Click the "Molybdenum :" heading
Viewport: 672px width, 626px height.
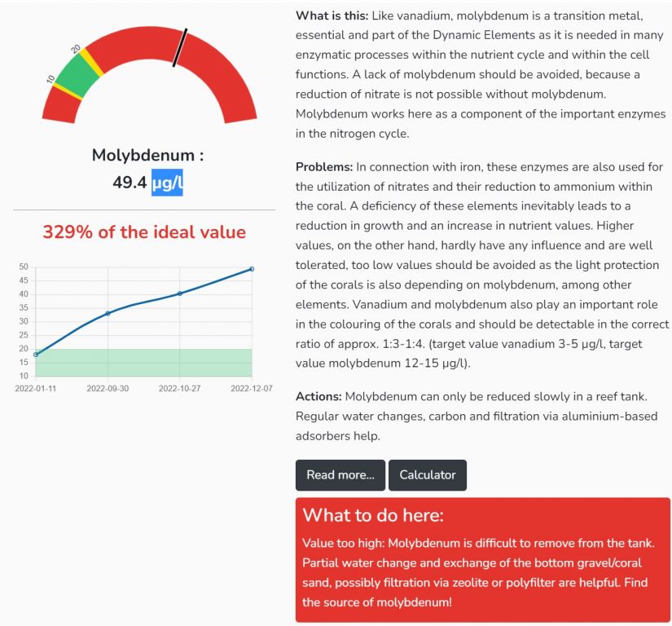[147, 155]
